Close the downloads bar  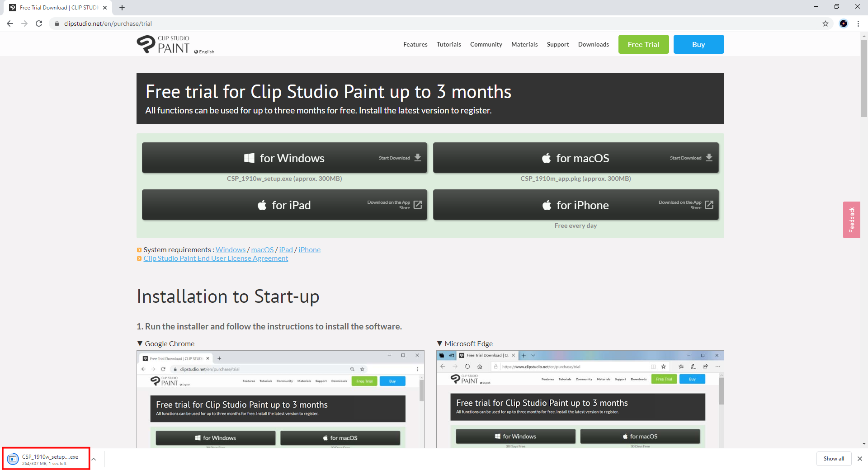pyautogui.click(x=859, y=459)
